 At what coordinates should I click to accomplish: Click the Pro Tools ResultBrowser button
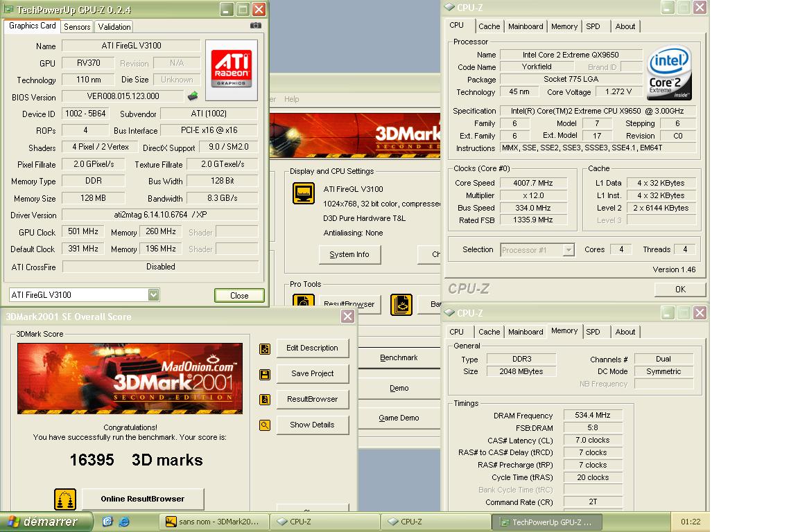(351, 303)
